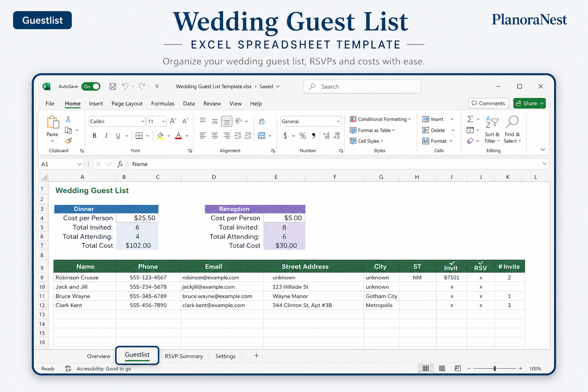Click the Orientation angled text icon

[238, 121]
